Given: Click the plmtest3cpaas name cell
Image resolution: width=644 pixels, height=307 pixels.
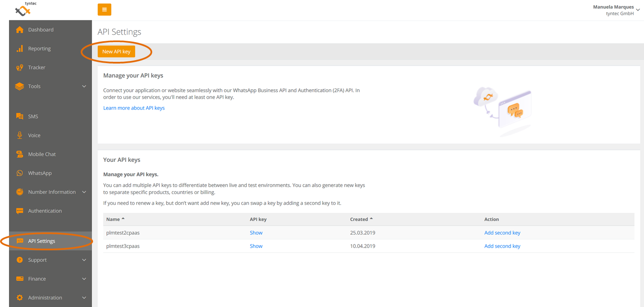Looking at the screenshot, I should (x=123, y=246).
